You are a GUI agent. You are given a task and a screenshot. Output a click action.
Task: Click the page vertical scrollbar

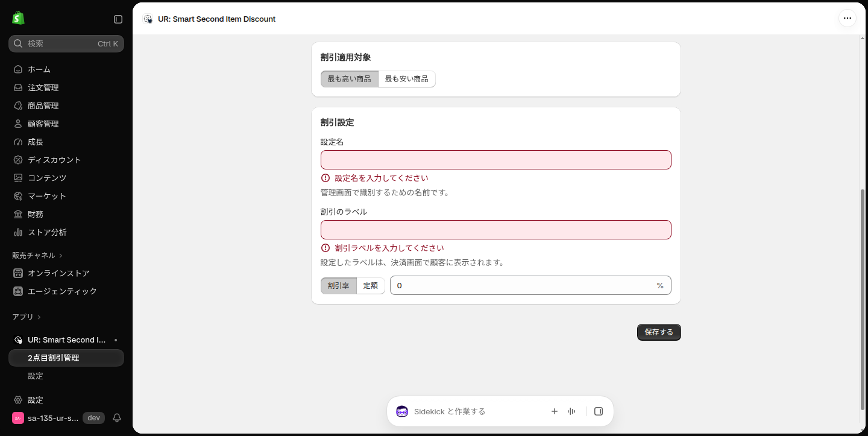(862, 299)
